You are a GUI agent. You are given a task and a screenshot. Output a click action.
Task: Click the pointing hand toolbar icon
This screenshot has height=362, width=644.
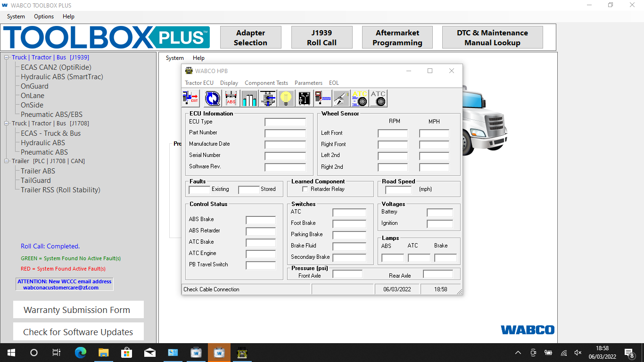pos(341,99)
